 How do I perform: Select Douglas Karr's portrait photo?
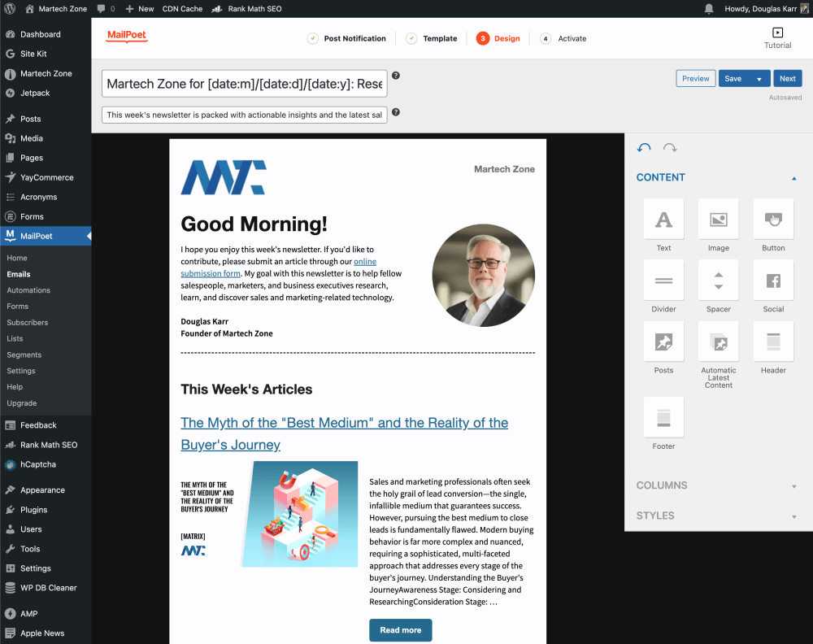coord(483,276)
